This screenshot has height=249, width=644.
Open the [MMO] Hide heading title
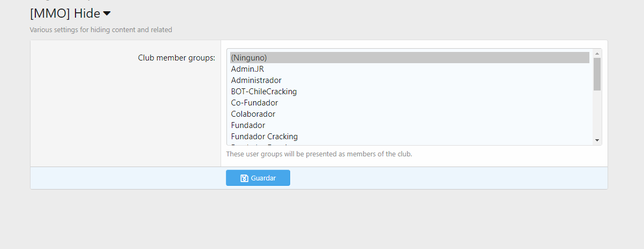tap(65, 14)
